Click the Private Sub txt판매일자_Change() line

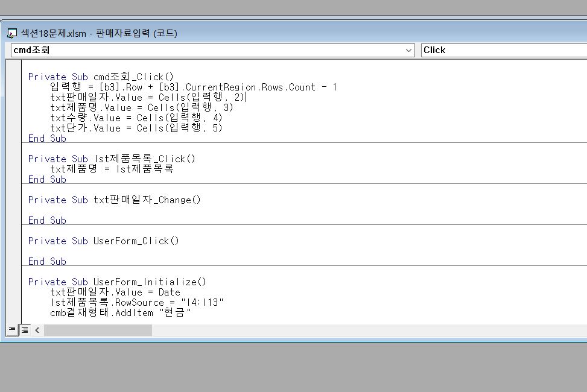tap(114, 200)
